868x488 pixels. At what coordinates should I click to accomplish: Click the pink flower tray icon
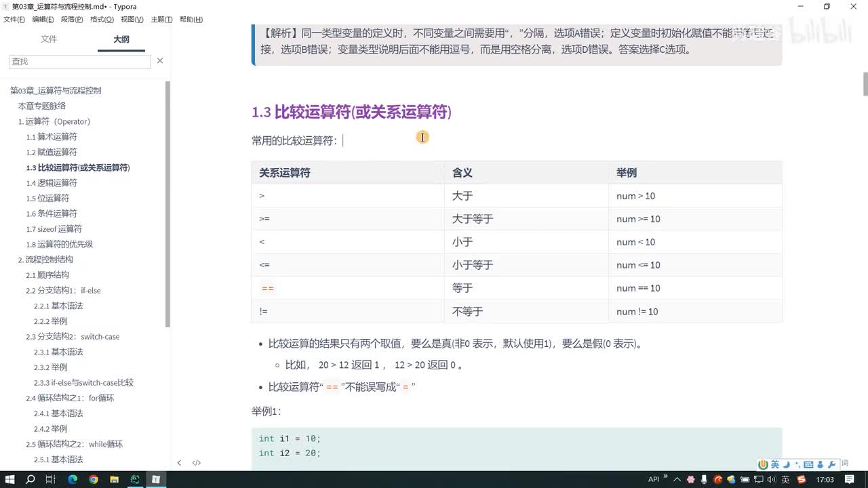[x=690, y=479]
